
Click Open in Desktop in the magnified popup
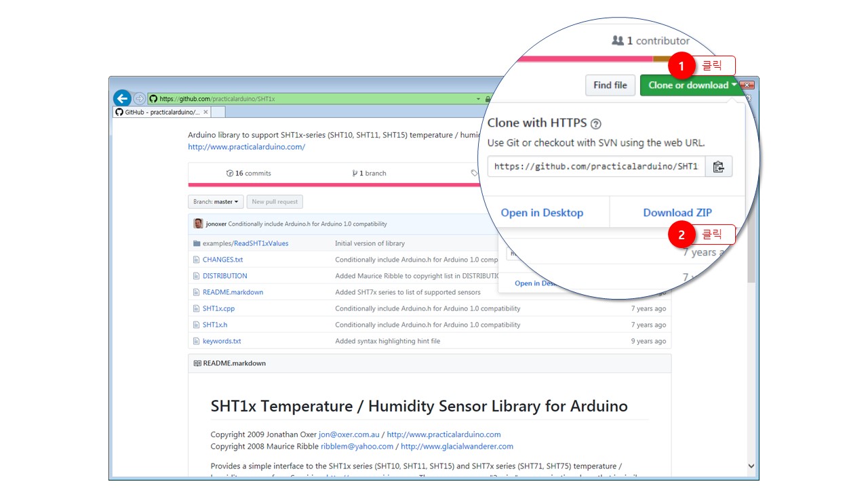[542, 213]
